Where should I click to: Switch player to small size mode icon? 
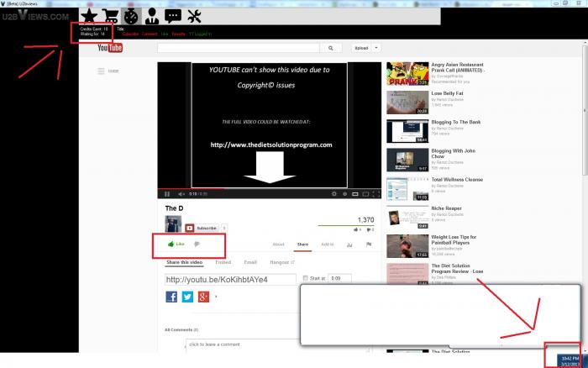coord(354,194)
